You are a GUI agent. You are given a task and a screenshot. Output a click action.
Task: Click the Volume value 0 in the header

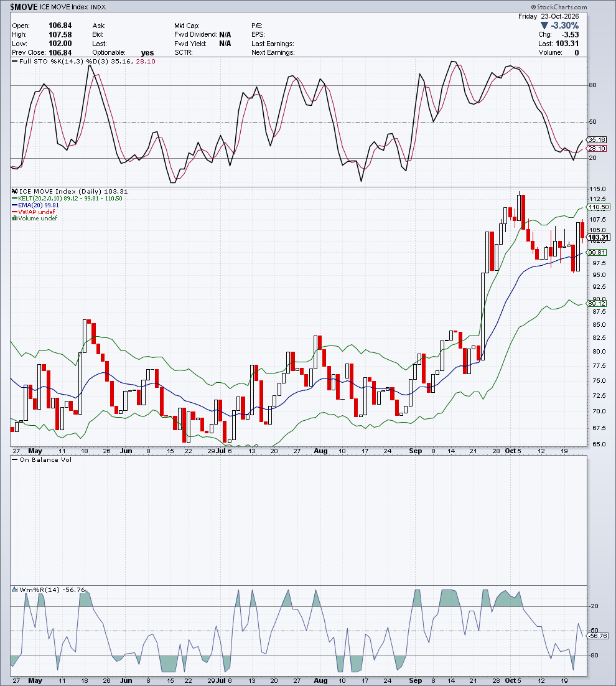point(577,52)
